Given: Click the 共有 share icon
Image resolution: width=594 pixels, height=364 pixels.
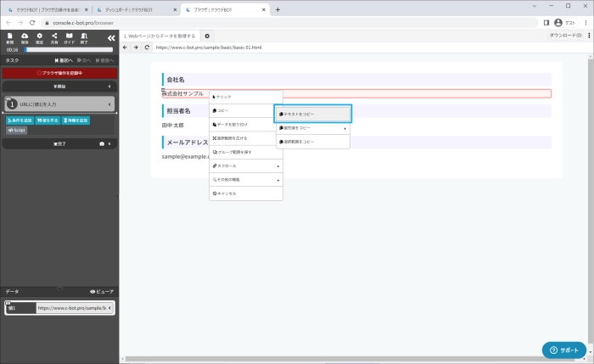Looking at the screenshot, I should (x=54, y=37).
